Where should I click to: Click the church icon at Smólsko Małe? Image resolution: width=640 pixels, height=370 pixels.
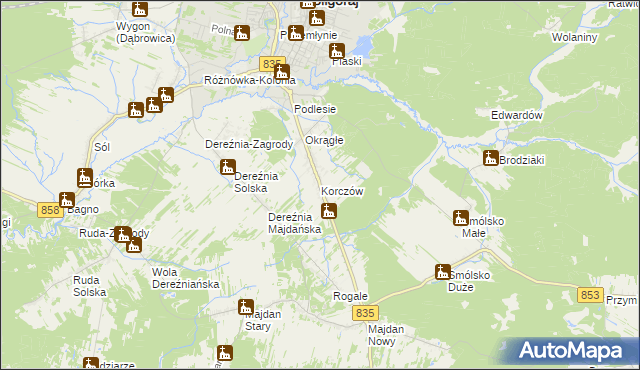tap(461, 218)
